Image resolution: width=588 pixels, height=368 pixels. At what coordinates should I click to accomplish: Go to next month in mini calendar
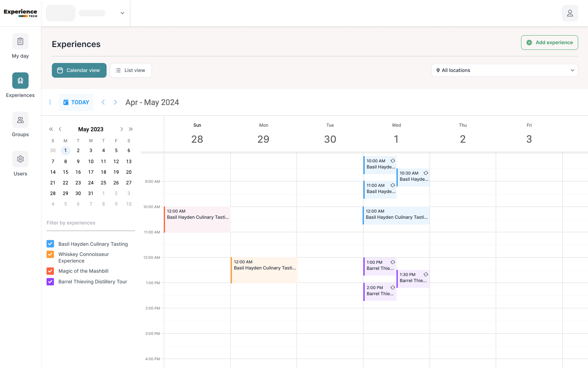[122, 129]
